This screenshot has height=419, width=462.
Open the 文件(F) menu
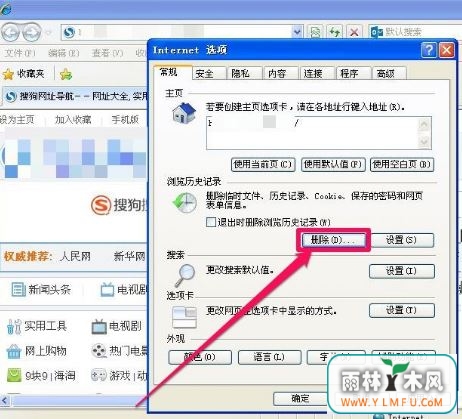tap(20, 53)
